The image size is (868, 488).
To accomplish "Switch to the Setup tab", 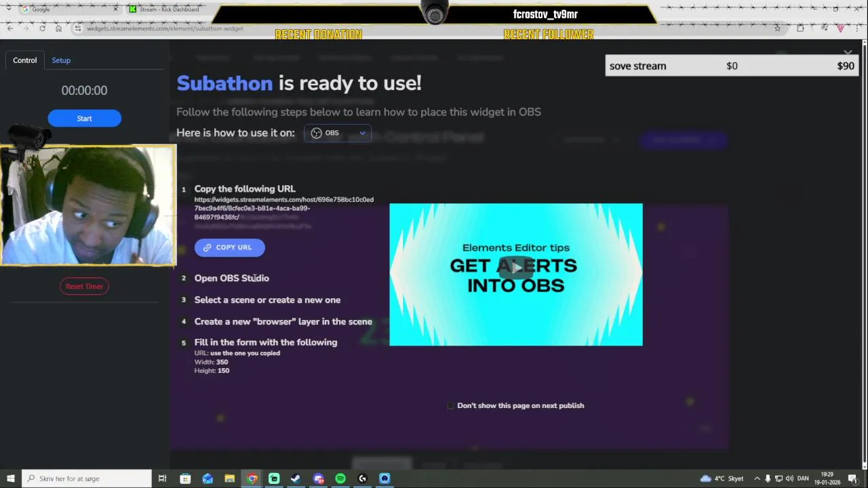I will (x=61, y=60).
